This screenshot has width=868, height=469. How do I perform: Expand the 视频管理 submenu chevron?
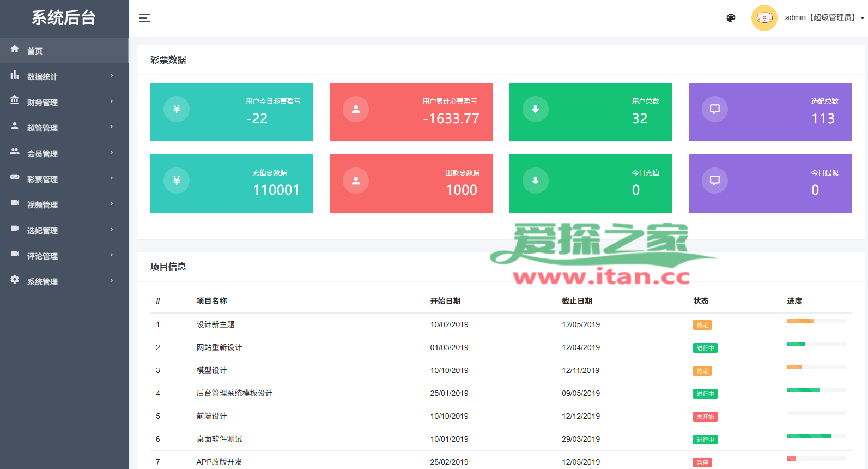click(x=112, y=204)
